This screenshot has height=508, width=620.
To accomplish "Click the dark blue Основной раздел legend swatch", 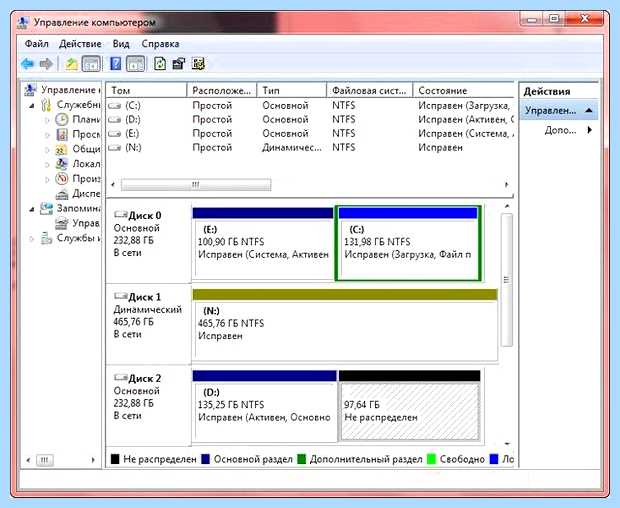I will 205,459.
